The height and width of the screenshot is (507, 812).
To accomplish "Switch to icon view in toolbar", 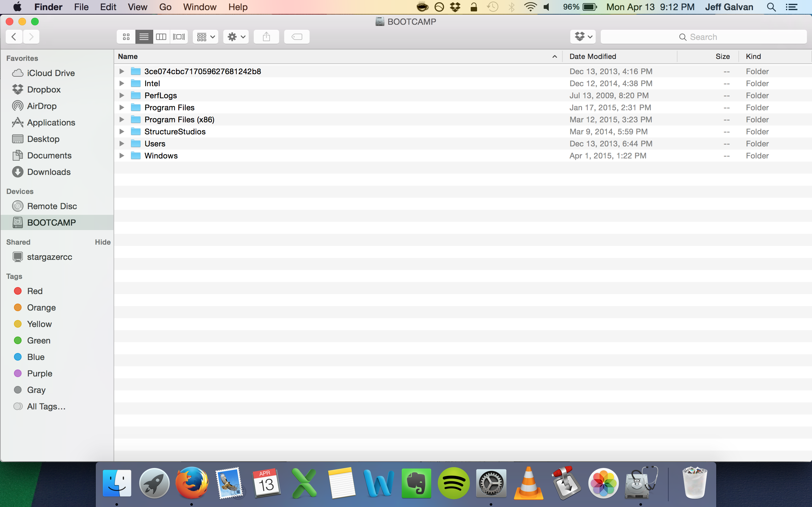I will [x=126, y=37].
